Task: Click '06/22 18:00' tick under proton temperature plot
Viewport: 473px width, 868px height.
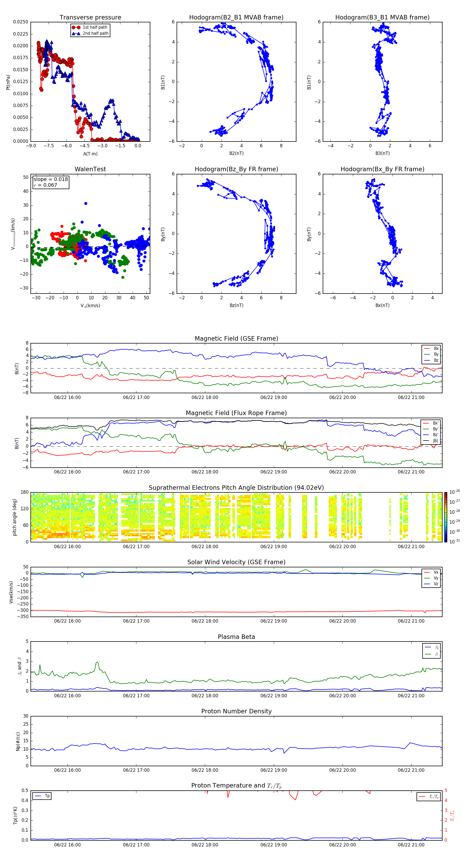Action: coord(205,845)
